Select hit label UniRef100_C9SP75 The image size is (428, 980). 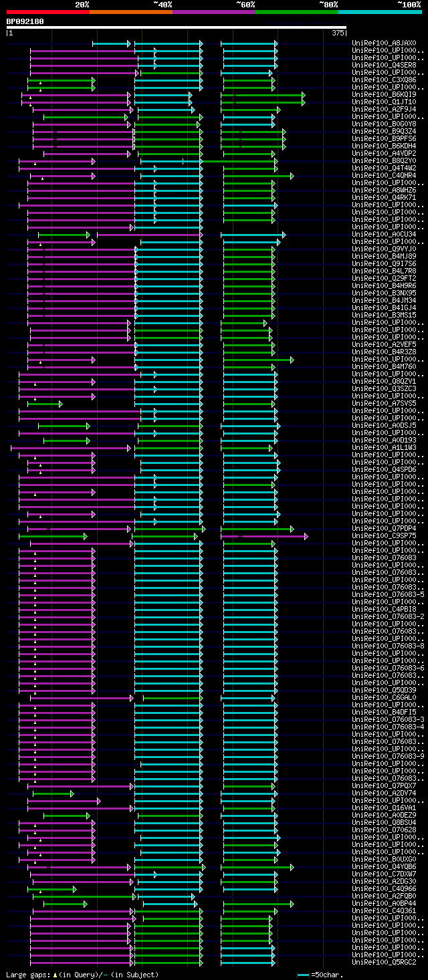(385, 536)
